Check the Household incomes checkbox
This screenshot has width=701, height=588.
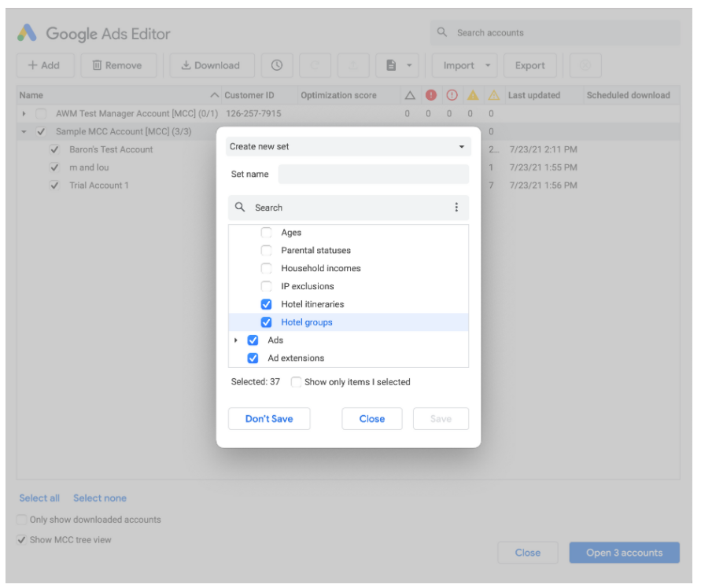(266, 268)
